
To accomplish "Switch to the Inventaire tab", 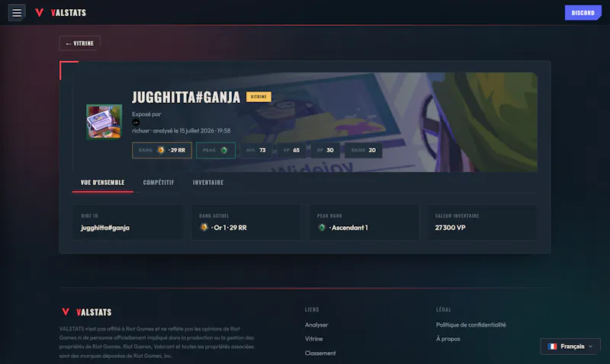I will (x=208, y=183).
